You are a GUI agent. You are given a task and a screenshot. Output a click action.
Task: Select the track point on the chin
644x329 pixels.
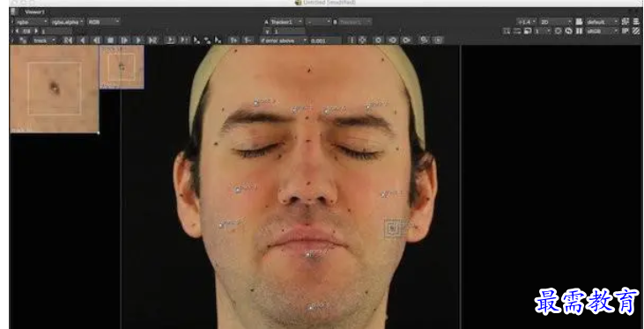(311, 307)
